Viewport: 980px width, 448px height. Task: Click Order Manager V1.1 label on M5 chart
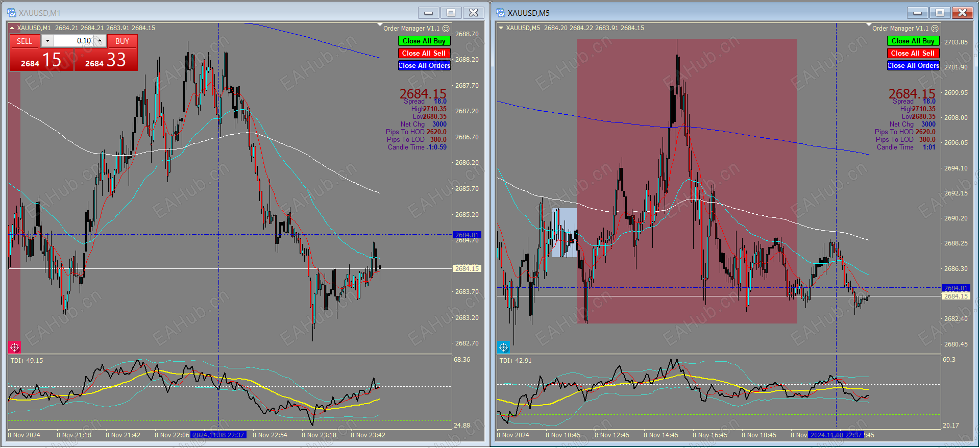coord(900,29)
